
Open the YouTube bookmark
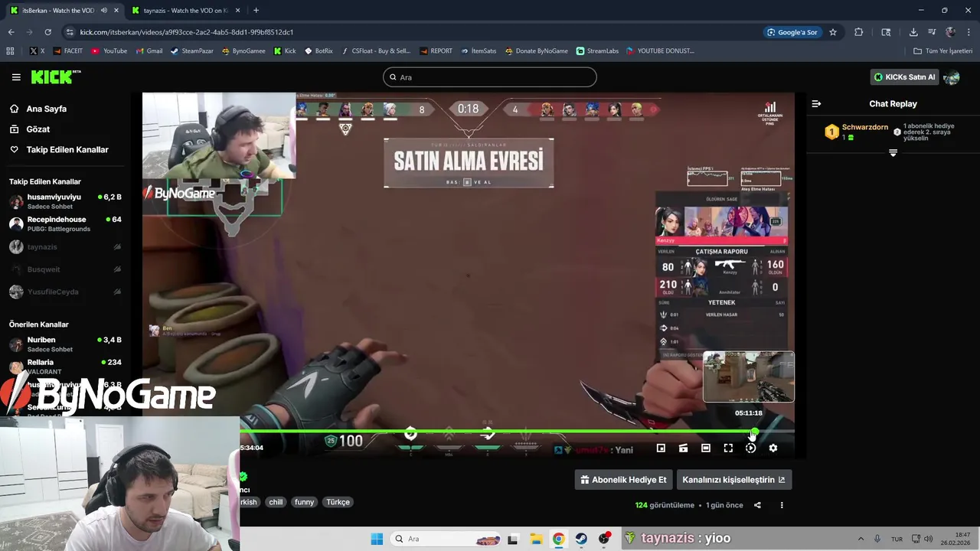(x=109, y=51)
